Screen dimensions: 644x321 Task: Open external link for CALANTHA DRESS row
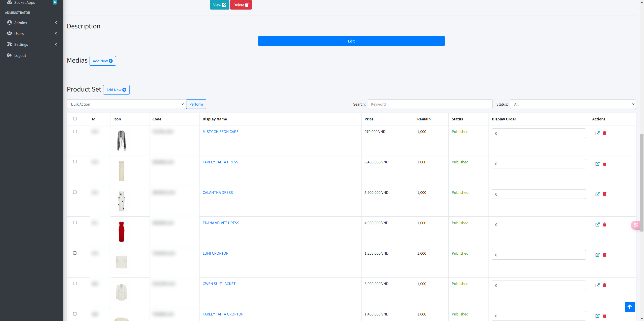tap(597, 194)
